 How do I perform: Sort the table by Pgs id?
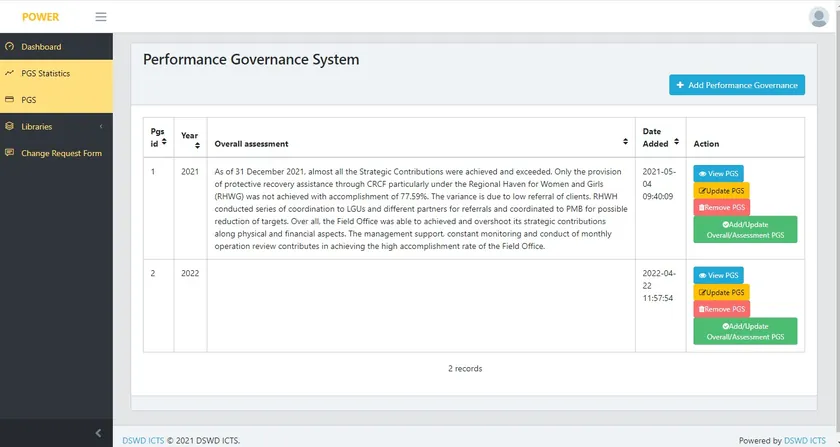(x=164, y=141)
